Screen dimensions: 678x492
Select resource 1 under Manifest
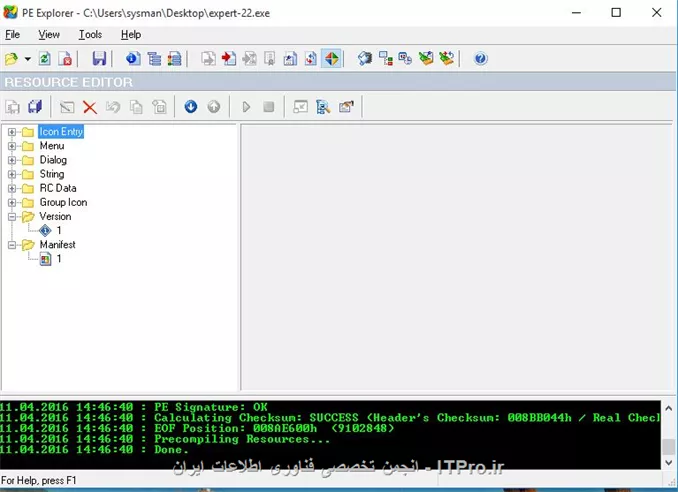59,259
